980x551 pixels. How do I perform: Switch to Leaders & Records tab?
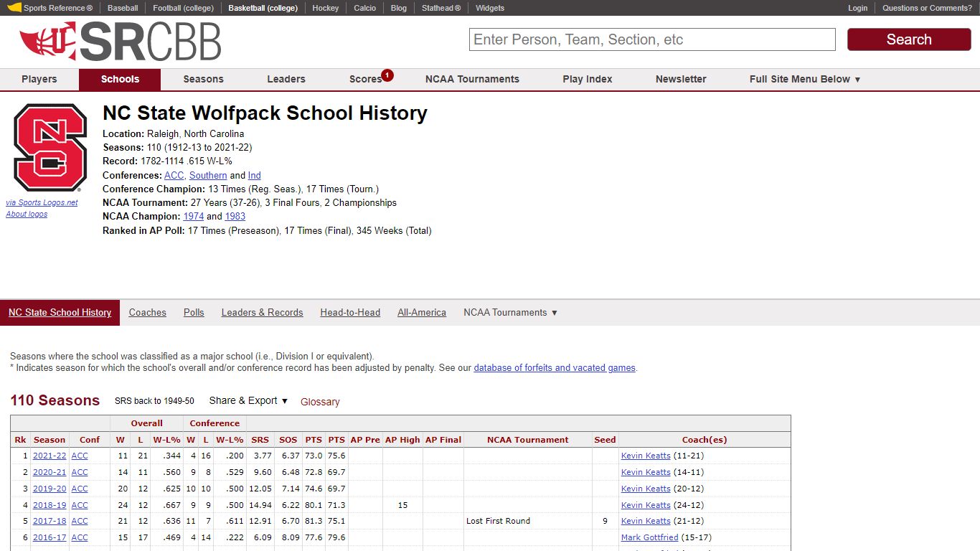pos(262,312)
